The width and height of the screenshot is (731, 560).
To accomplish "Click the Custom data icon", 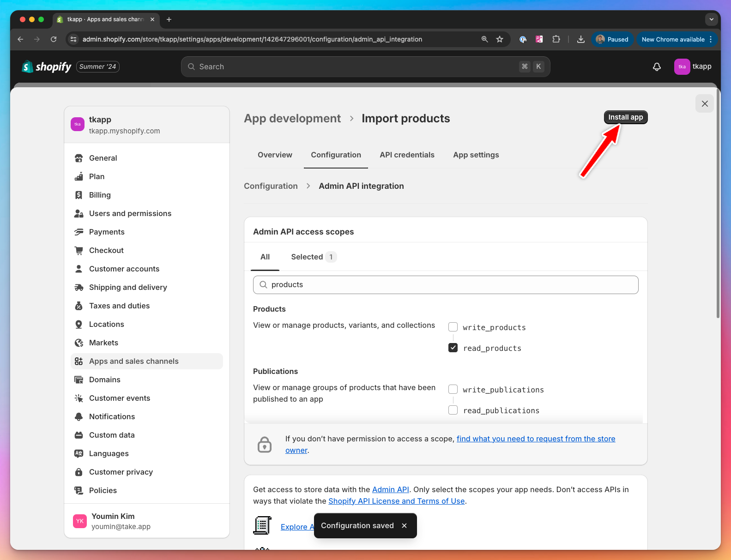I will [x=79, y=435].
